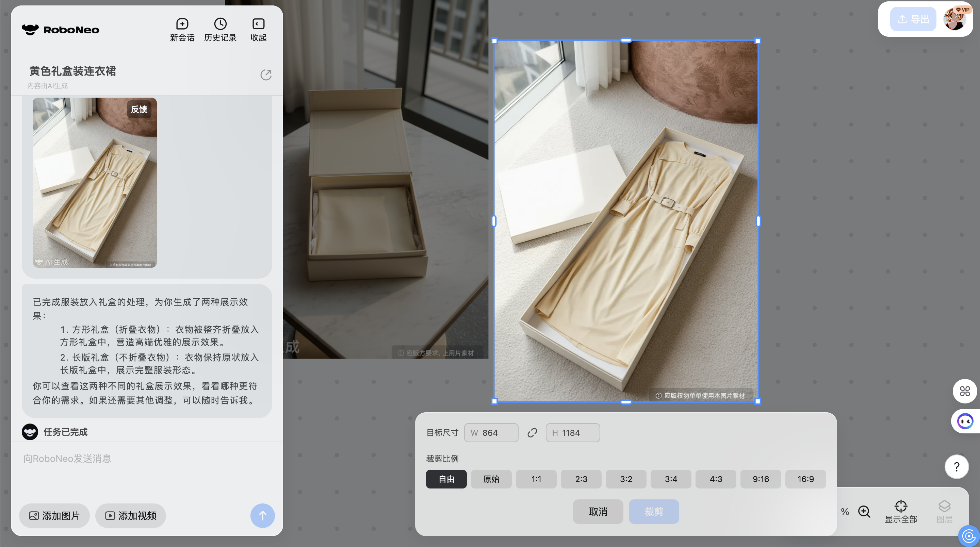Open the VIP user avatar menu

point(955,19)
